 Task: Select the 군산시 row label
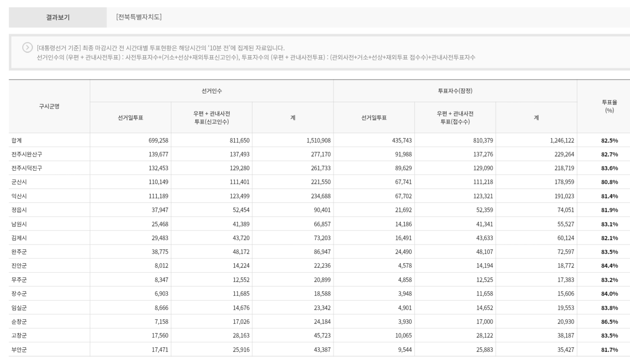[x=19, y=182]
